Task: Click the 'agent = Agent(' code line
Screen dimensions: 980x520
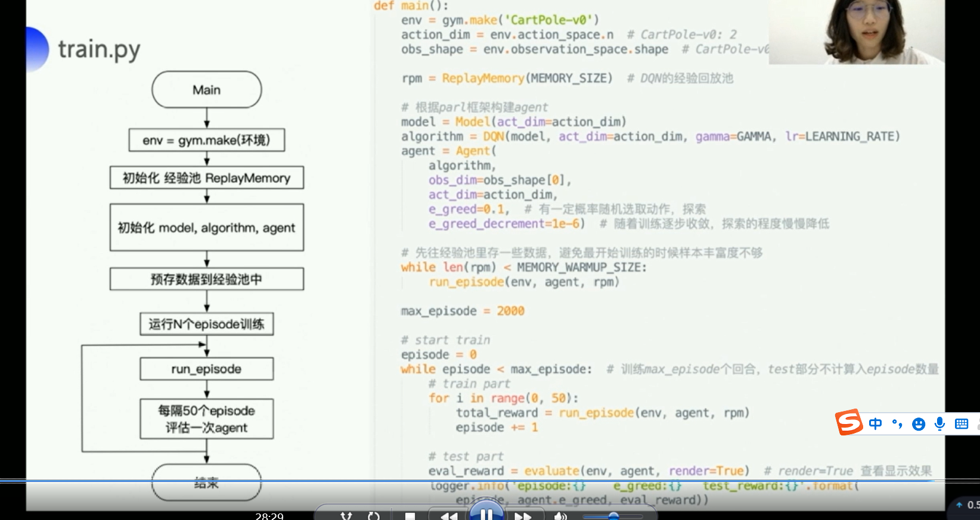Action: click(448, 151)
